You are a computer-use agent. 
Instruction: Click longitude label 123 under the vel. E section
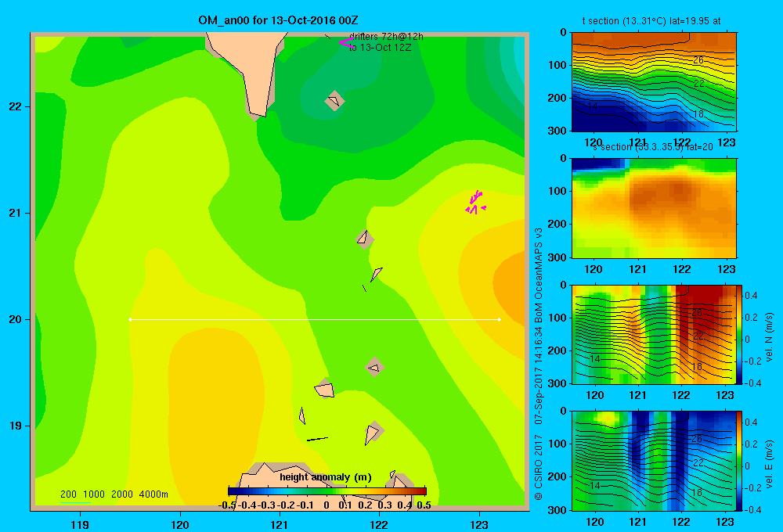click(725, 522)
